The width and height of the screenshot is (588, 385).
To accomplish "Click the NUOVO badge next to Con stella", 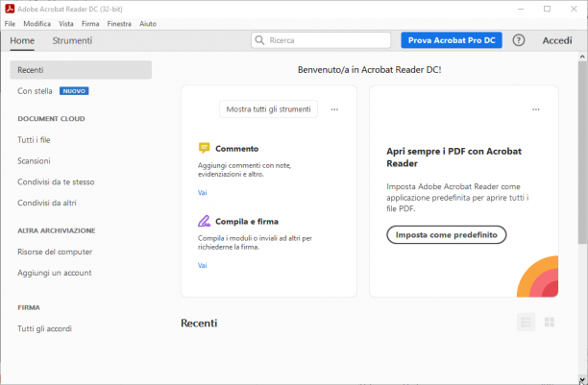I will tap(74, 91).
